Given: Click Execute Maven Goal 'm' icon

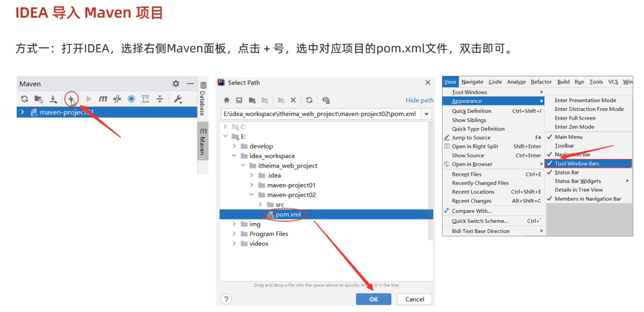Looking at the screenshot, I should (x=103, y=99).
